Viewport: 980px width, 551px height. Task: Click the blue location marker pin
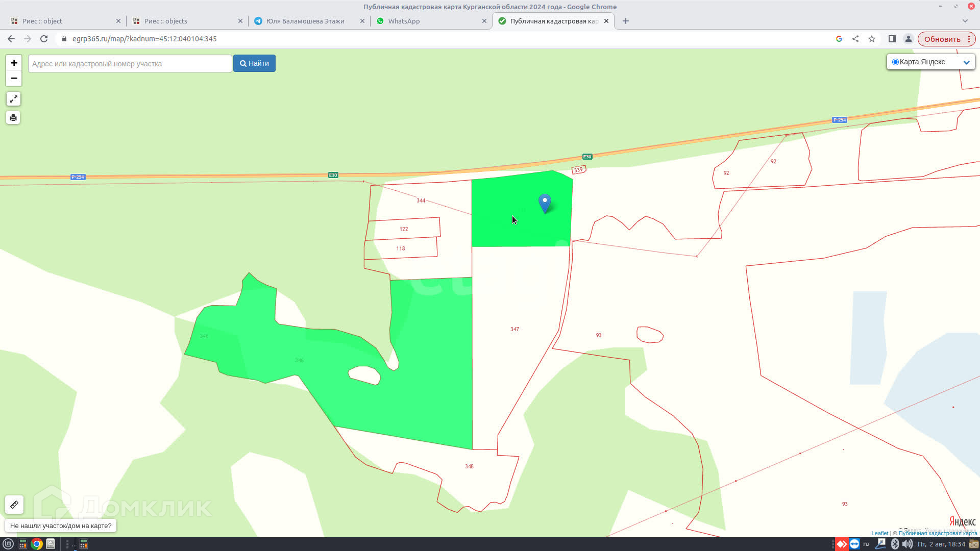(x=545, y=202)
